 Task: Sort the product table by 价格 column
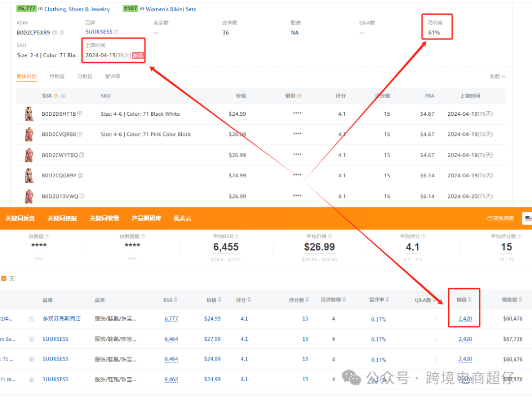coord(220,300)
